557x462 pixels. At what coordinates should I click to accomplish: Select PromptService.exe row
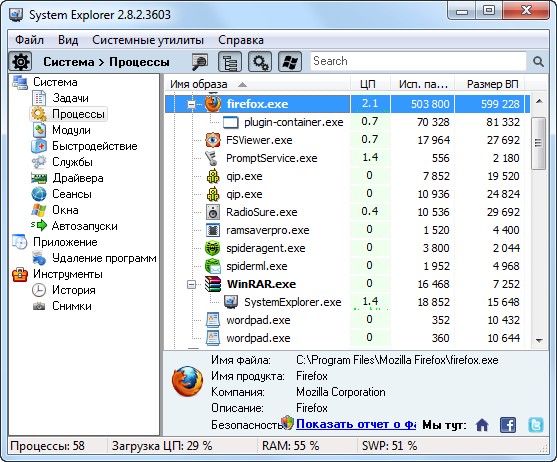(347, 158)
